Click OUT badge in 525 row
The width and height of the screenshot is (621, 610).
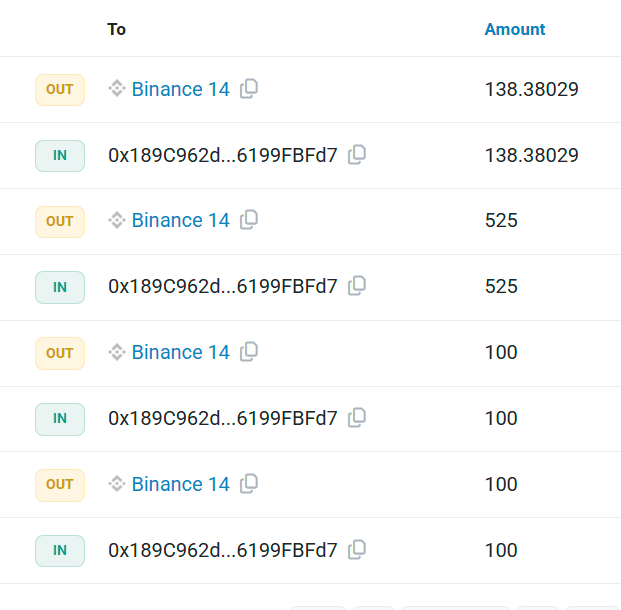(60, 221)
